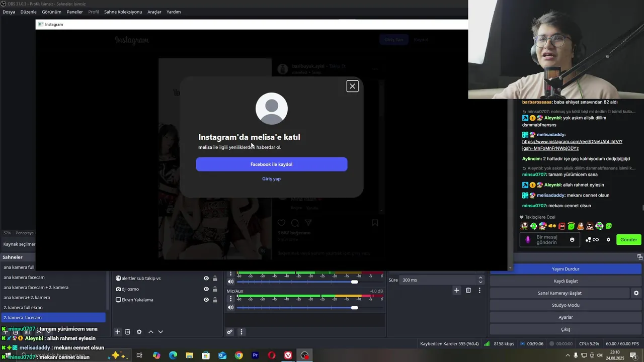Open Adobe Premiere Pro from taskbar
Image resolution: width=644 pixels, height=362 pixels.
255,355
